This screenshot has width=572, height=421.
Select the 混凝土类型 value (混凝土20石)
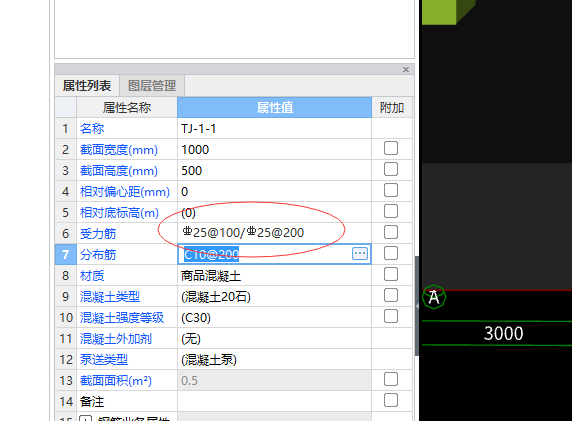point(216,297)
